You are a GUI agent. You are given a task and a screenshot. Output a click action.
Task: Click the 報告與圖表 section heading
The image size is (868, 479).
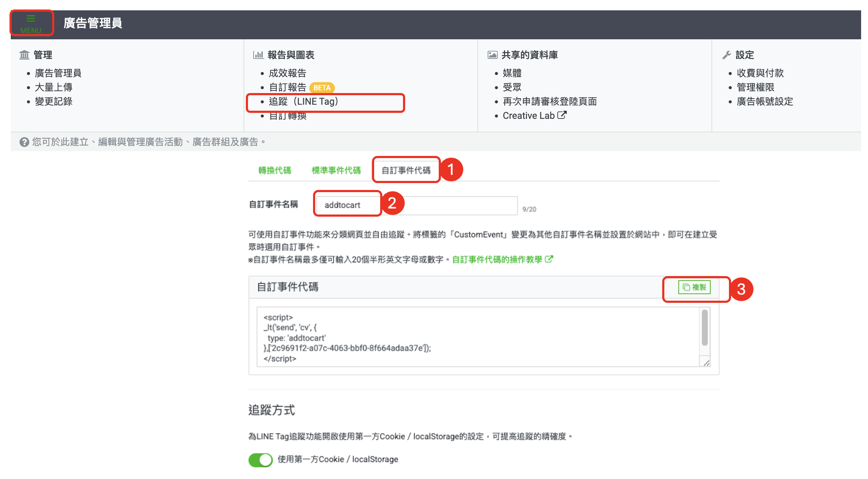point(291,55)
